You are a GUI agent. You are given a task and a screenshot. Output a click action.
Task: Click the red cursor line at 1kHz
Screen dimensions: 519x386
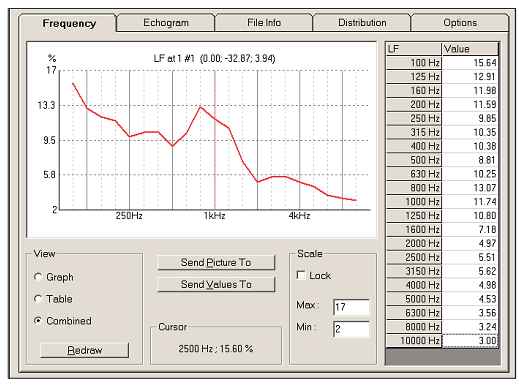click(215, 140)
